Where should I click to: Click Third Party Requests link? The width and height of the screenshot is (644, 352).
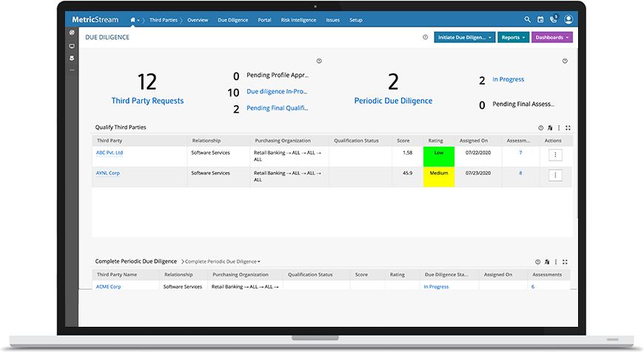click(147, 101)
